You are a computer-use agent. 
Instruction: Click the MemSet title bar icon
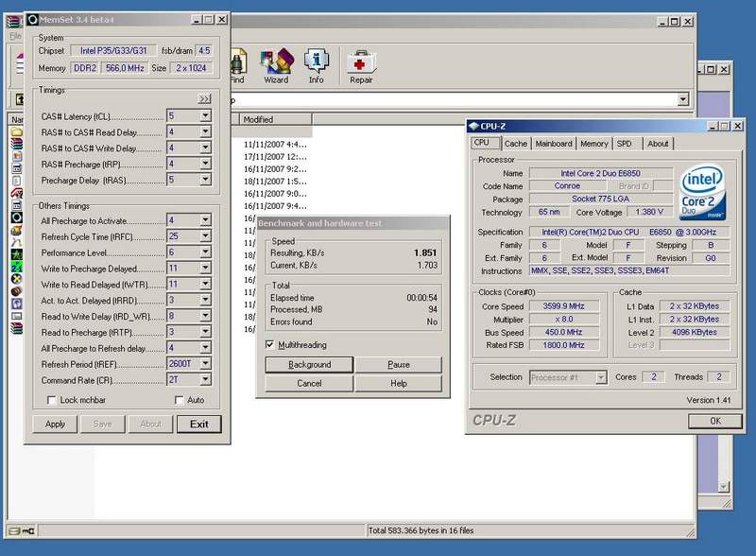point(33,20)
